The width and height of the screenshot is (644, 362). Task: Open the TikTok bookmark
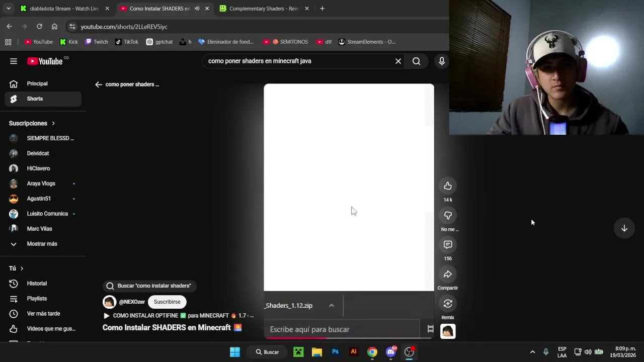coord(127,42)
